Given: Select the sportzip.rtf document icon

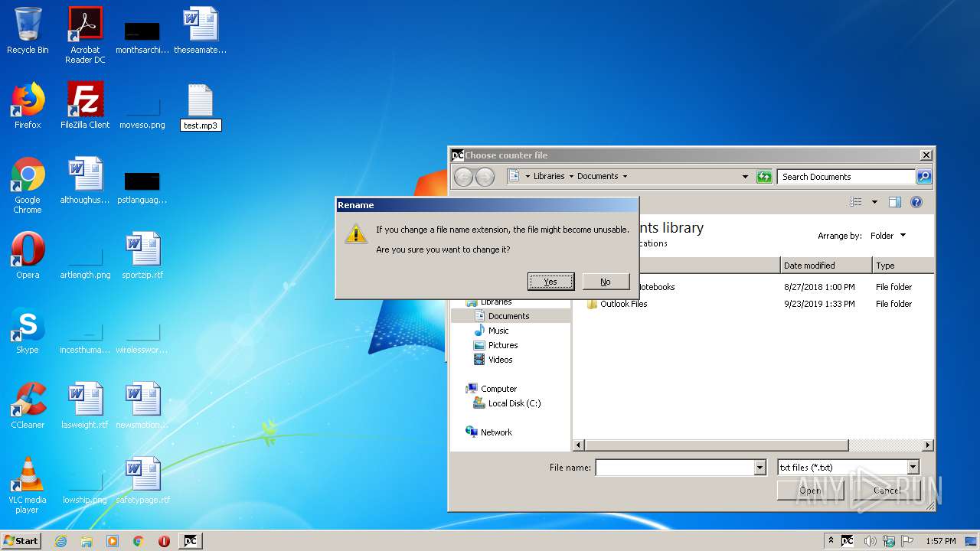Looking at the screenshot, I should [x=142, y=256].
